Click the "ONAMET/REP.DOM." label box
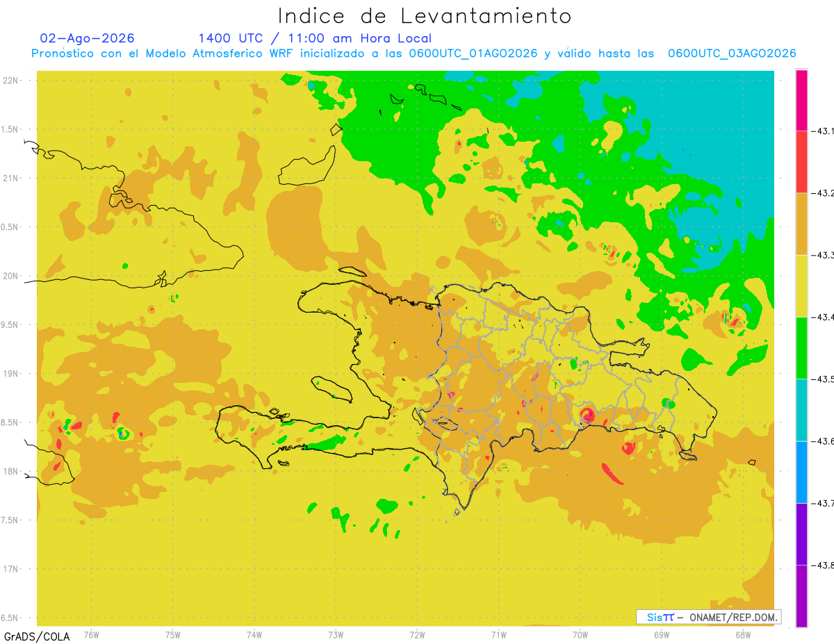This screenshot has width=834, height=644. click(708, 617)
